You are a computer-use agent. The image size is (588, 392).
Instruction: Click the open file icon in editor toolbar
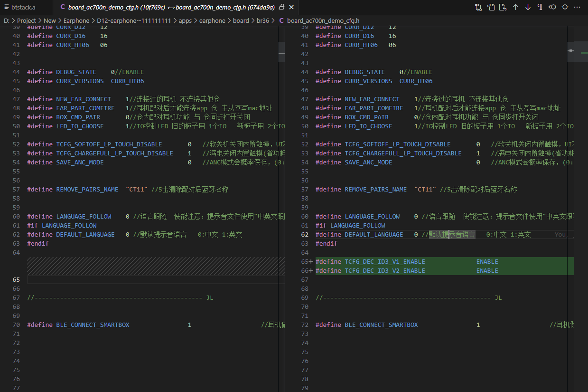tap(491, 7)
